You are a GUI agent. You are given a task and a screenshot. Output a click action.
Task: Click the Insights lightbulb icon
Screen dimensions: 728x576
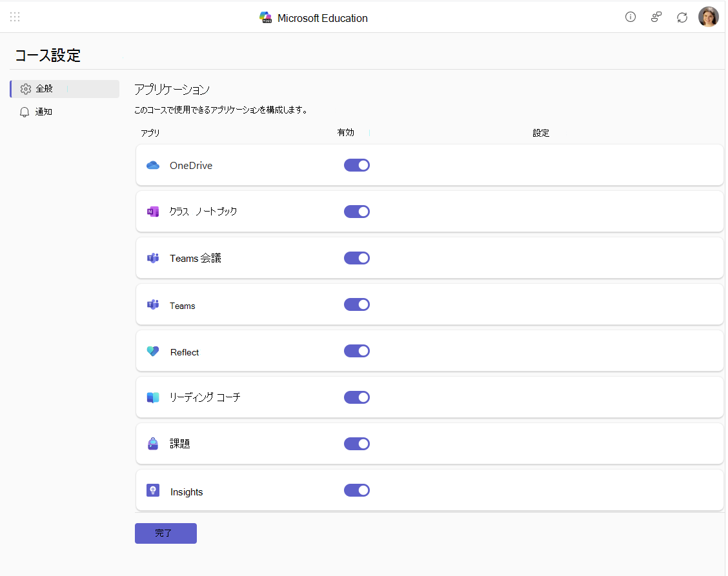pos(153,490)
